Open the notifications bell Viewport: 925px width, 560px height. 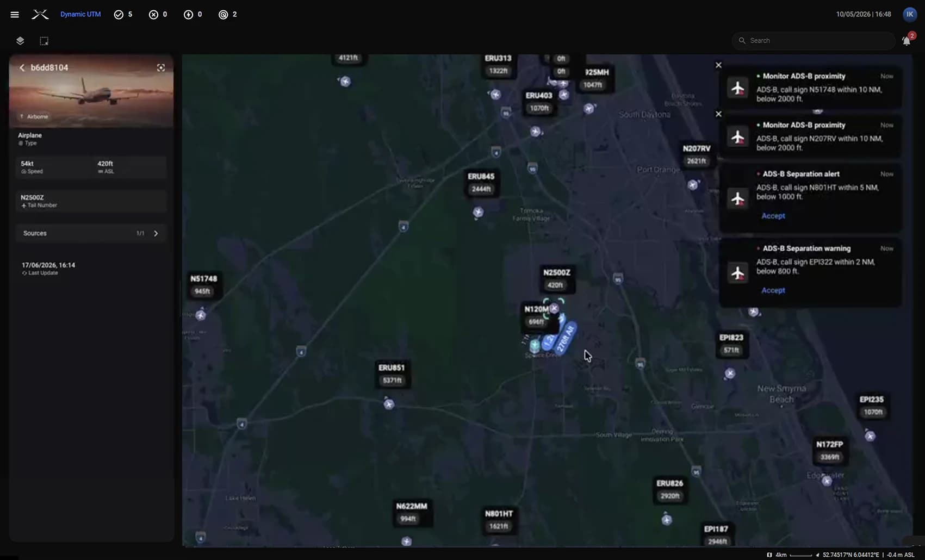pos(907,40)
